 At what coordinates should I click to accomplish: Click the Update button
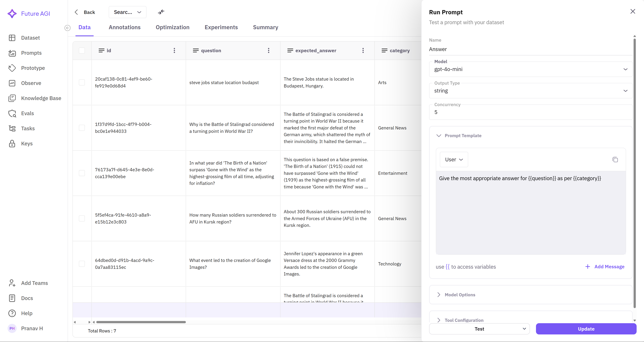[586, 329]
